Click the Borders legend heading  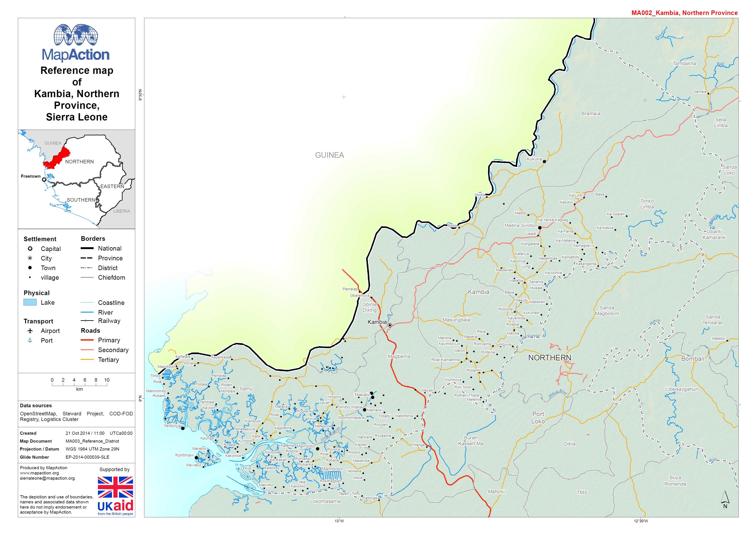[93, 239]
